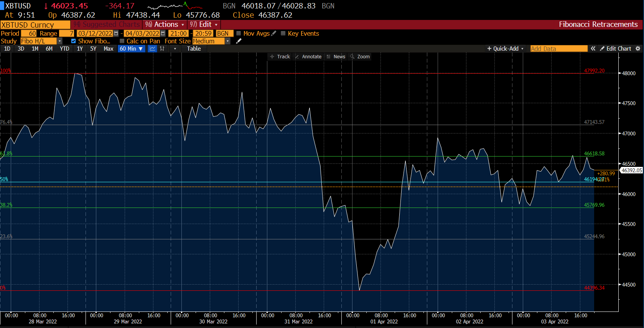
Task: Click the Mov Avgs pencil edit icon
Action: 273,33
